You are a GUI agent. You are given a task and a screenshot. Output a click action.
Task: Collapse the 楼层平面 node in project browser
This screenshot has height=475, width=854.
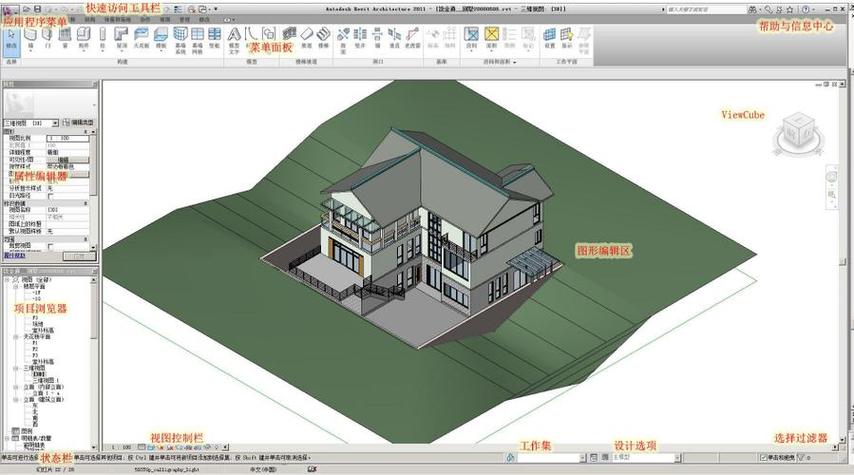point(14,284)
